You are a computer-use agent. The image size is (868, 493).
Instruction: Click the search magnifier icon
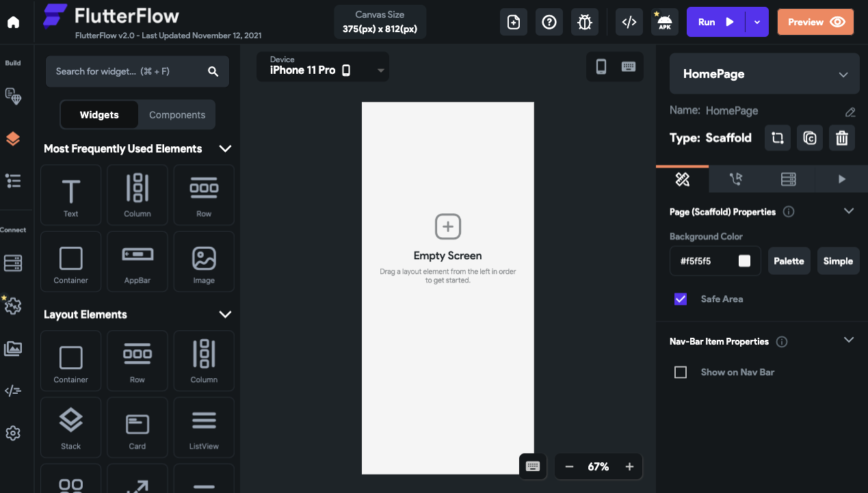[x=213, y=71]
